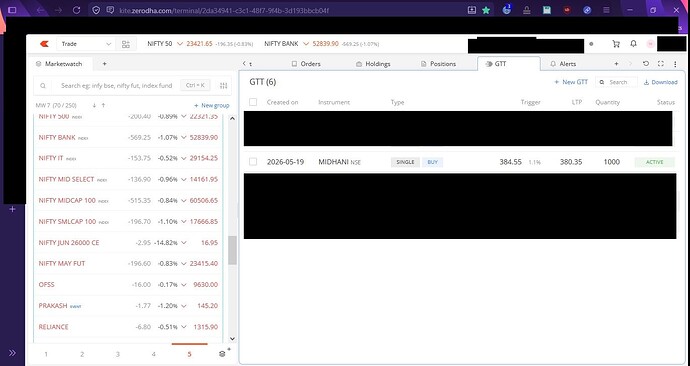Open the panel three-dot menu
Viewport: 690px width, 366px height.
(675, 64)
